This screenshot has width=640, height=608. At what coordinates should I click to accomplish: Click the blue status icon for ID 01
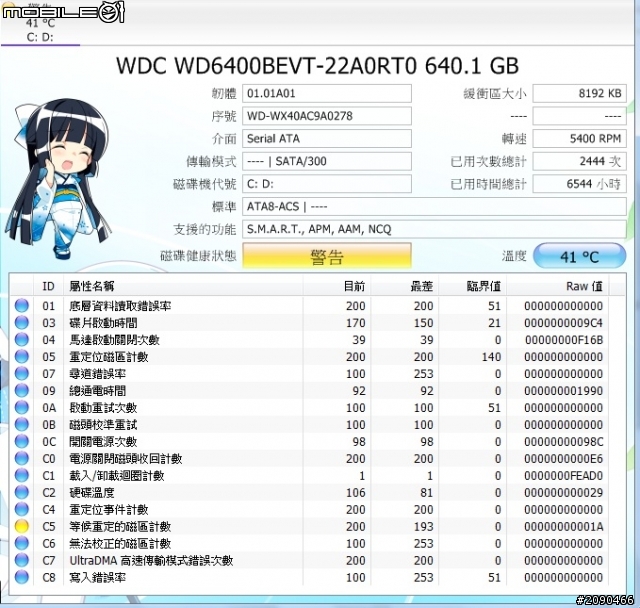[22, 306]
